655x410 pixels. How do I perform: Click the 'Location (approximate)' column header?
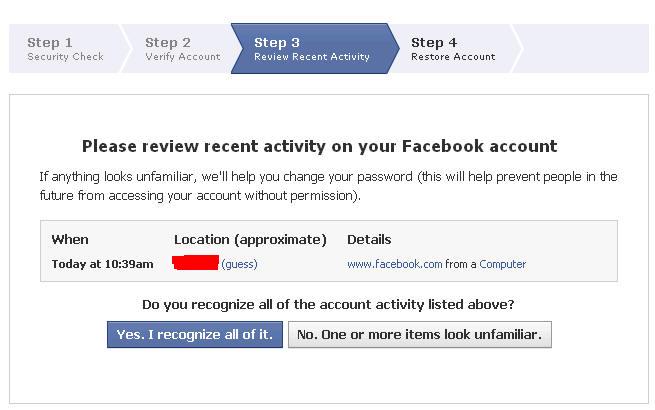(x=250, y=239)
